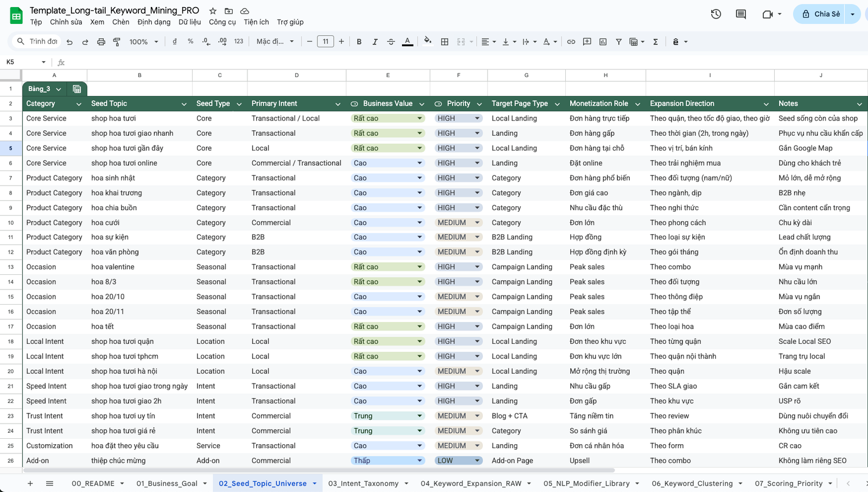Open the text rotation dropdown
The image size is (868, 492).
pos(550,42)
